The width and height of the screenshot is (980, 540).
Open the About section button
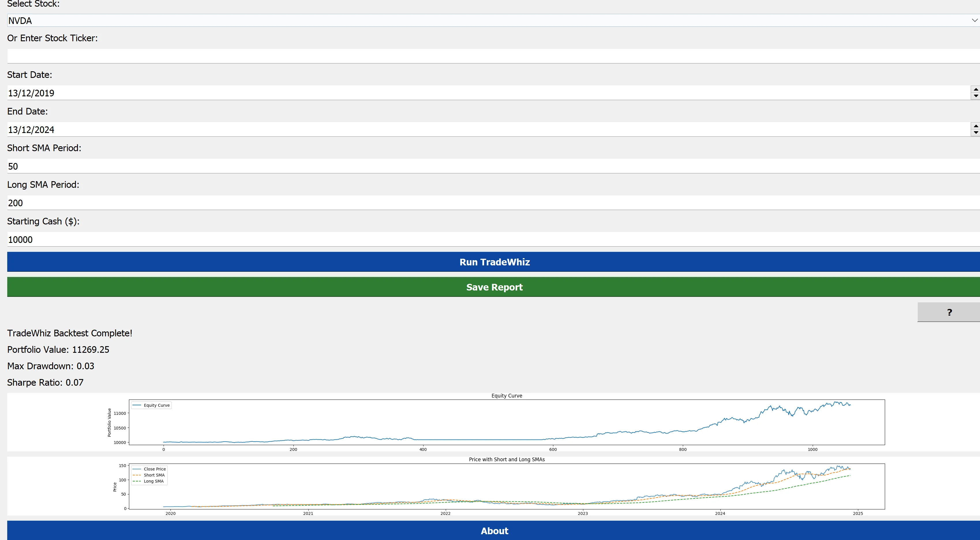point(494,530)
